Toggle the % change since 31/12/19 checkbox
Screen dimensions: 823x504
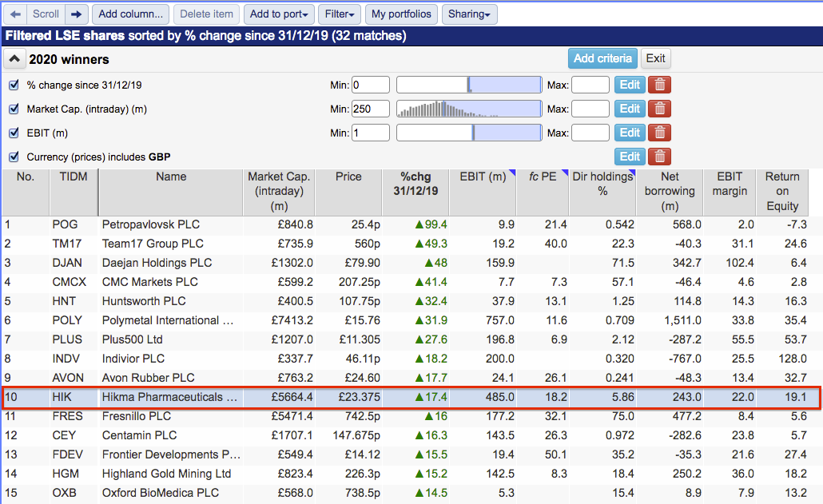(x=14, y=85)
